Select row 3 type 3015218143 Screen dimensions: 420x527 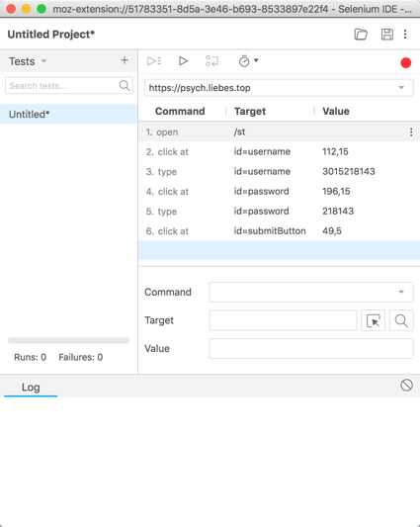click(279, 172)
